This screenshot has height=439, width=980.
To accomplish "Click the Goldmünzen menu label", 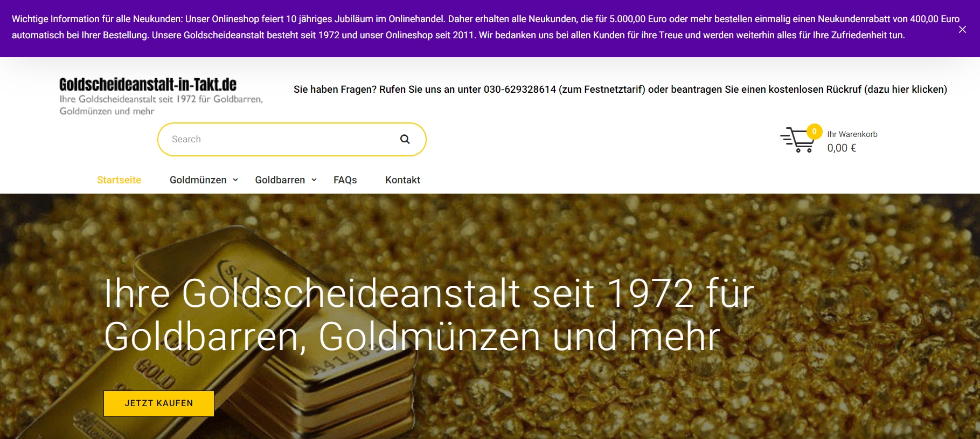I will pos(198,180).
